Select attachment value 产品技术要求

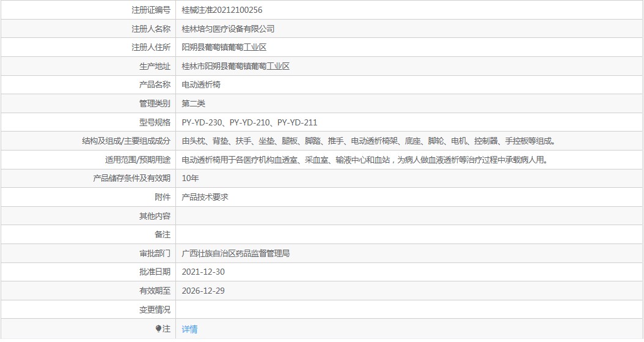[x=205, y=197]
